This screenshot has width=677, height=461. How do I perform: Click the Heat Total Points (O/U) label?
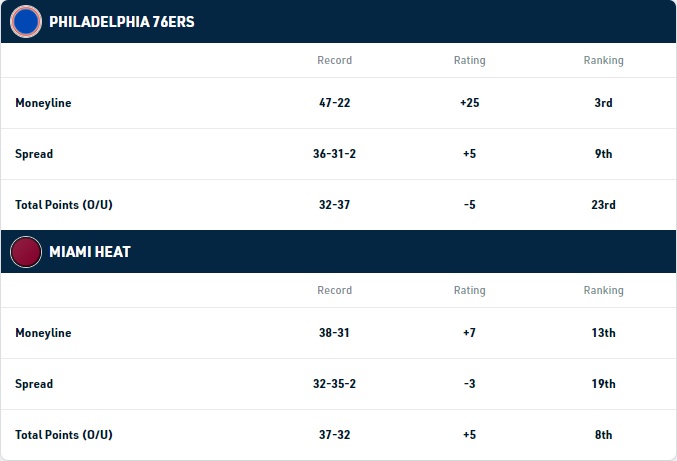tap(64, 435)
